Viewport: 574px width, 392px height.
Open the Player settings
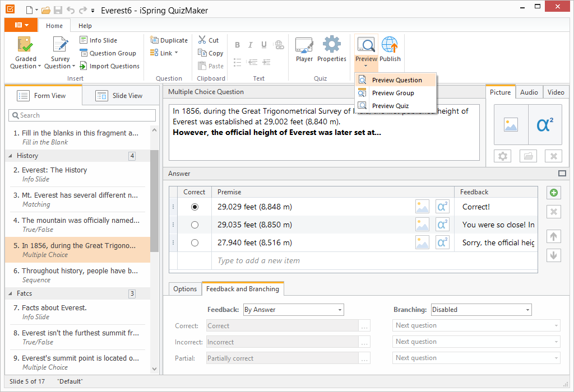304,49
